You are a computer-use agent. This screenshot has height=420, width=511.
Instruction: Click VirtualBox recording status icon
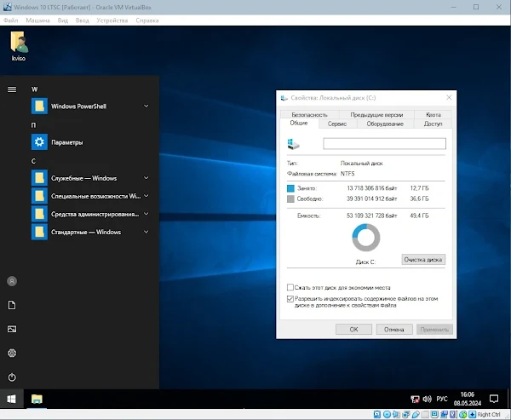tap(444, 414)
